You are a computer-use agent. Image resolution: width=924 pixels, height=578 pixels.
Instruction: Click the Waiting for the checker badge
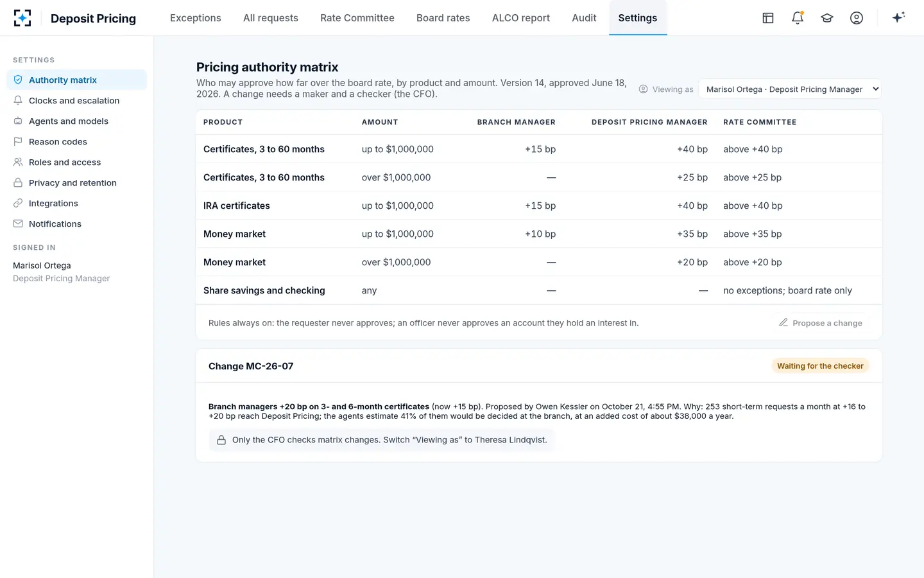(x=820, y=366)
